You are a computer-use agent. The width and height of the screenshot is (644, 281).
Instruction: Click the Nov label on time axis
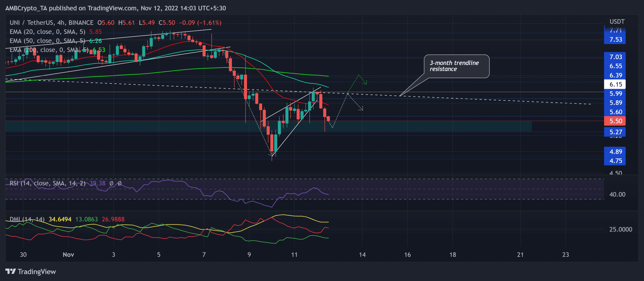point(68,255)
